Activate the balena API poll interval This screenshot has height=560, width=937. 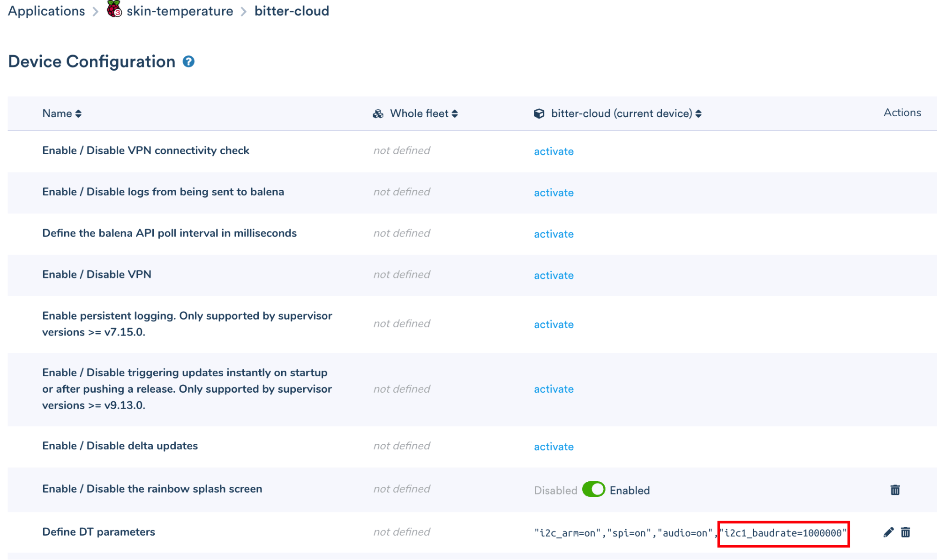(x=554, y=234)
